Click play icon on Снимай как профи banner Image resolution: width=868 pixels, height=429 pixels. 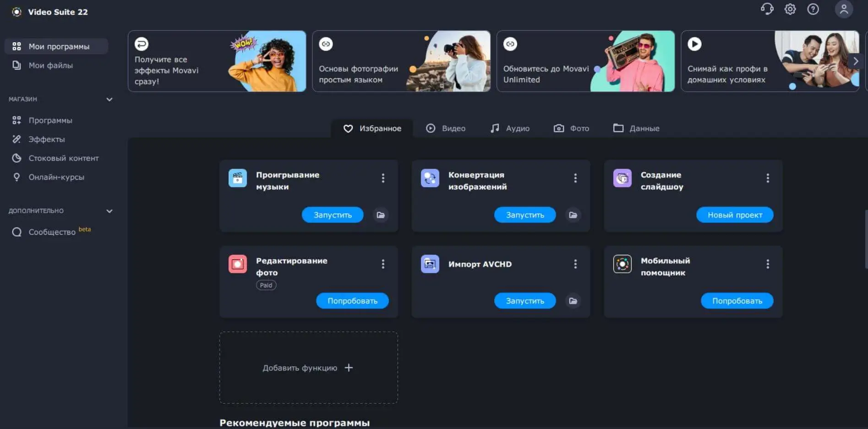[x=694, y=44]
